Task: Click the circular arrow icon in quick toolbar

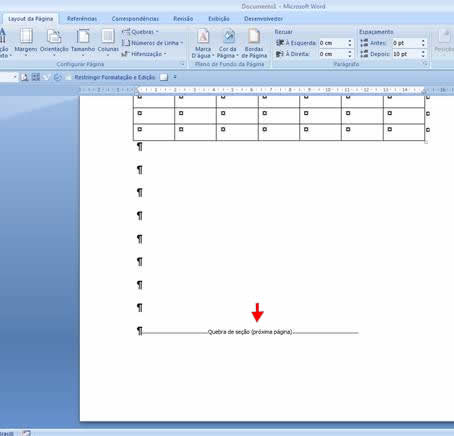Action: click(58, 77)
